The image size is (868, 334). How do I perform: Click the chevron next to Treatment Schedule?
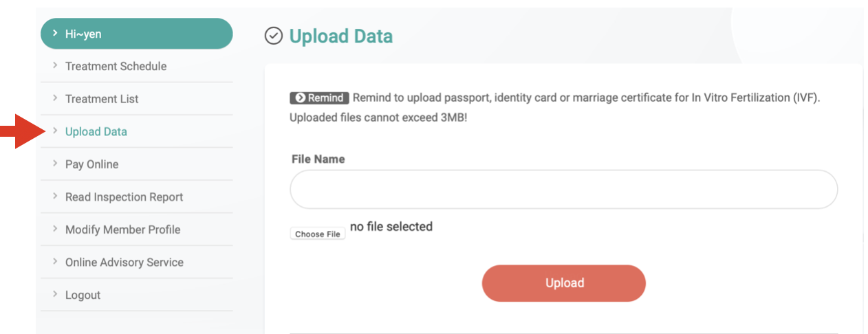55,66
